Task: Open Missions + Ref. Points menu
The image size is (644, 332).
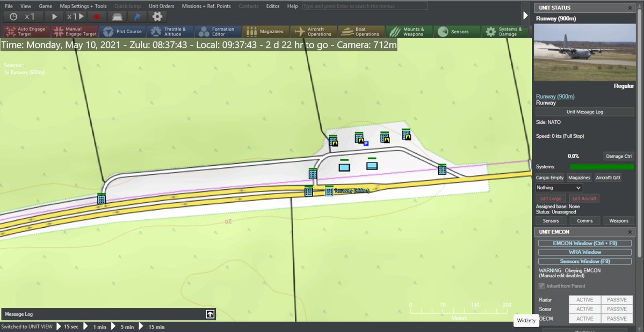Action: tap(206, 6)
